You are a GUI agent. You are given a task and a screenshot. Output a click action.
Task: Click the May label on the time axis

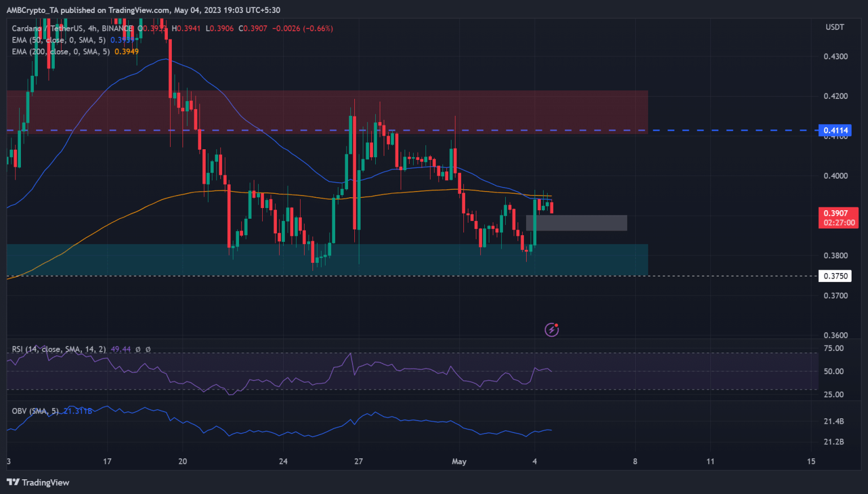pyautogui.click(x=459, y=462)
